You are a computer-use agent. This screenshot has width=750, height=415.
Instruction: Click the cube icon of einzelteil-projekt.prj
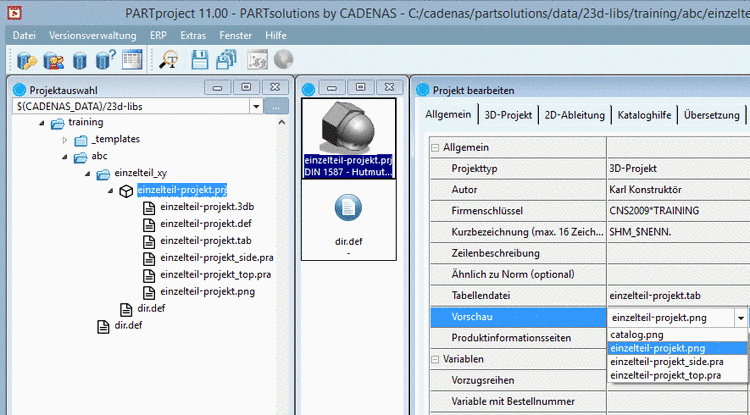[x=126, y=191]
